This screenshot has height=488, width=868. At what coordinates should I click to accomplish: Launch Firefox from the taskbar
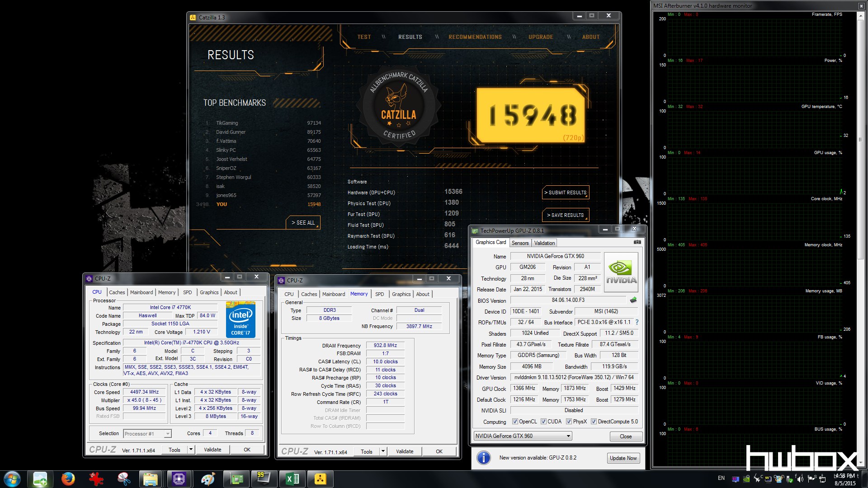click(x=68, y=479)
